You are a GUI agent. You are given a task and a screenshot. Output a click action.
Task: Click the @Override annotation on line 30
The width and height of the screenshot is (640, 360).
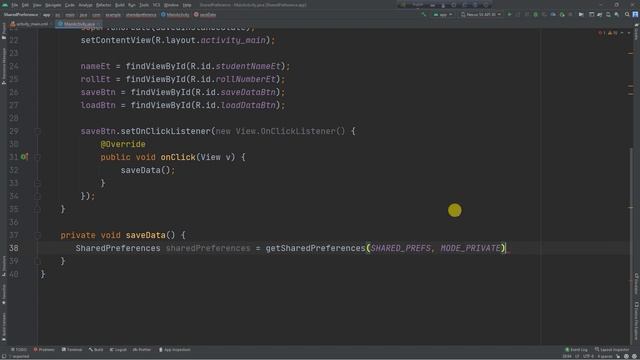coord(123,144)
